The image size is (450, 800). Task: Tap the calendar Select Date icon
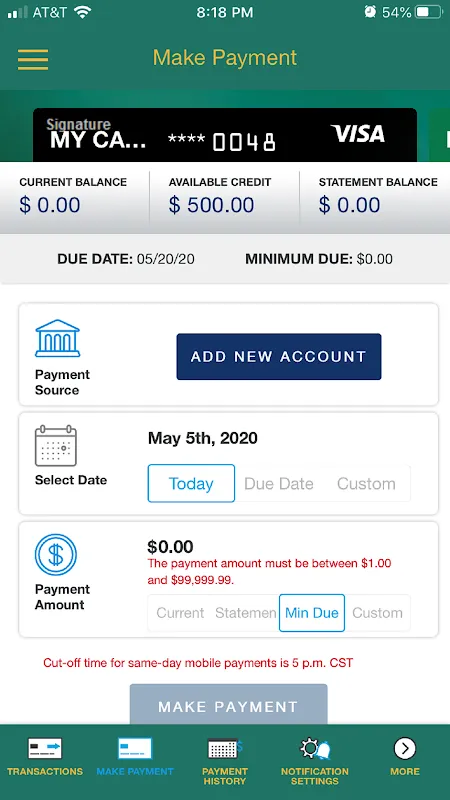pos(56,446)
